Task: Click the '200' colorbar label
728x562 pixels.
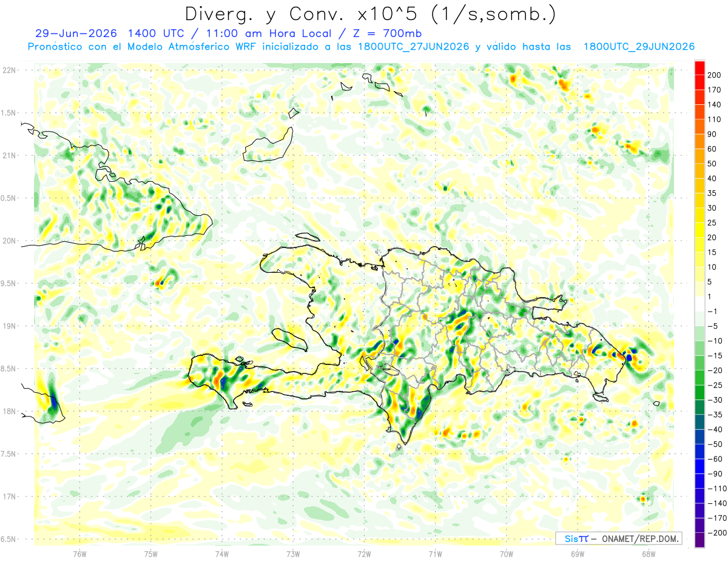Action: click(x=715, y=74)
